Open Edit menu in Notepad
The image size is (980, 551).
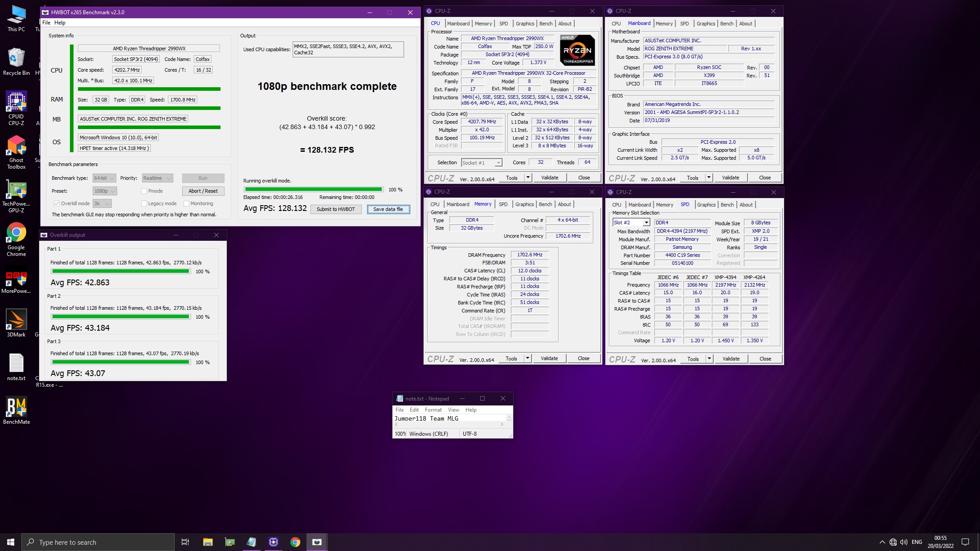[x=414, y=410]
